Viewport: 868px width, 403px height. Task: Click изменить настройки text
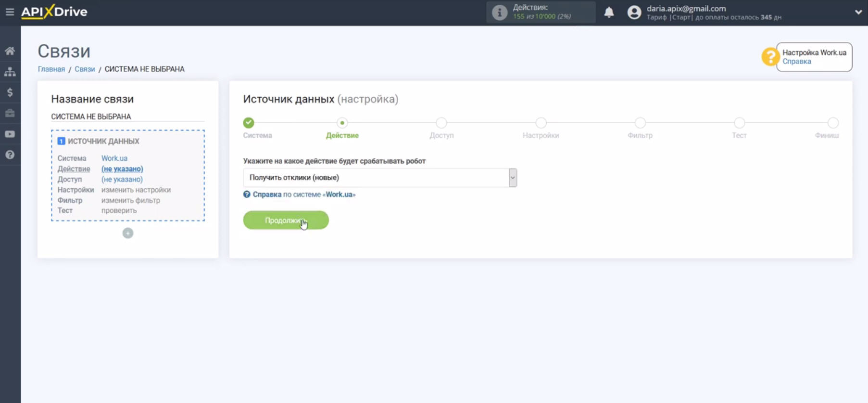pos(136,190)
